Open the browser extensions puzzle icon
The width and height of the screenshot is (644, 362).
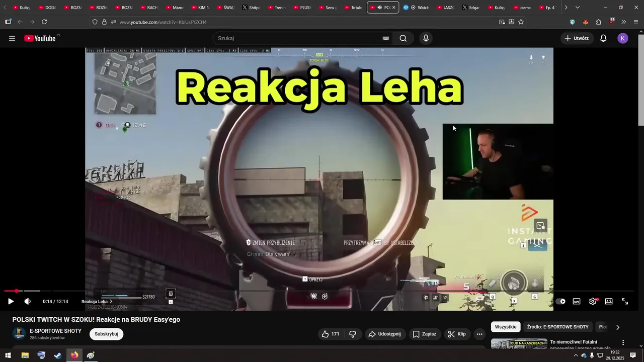point(598,22)
